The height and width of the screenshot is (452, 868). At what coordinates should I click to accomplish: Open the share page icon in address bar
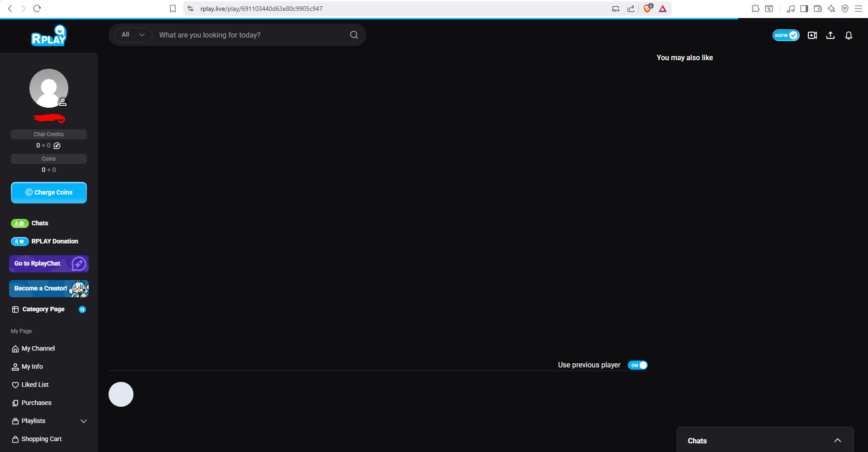[631, 9]
